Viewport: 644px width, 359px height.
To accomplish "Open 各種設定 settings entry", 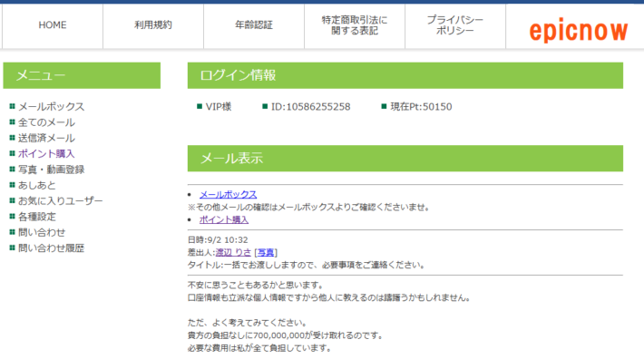I will pyautogui.click(x=37, y=217).
